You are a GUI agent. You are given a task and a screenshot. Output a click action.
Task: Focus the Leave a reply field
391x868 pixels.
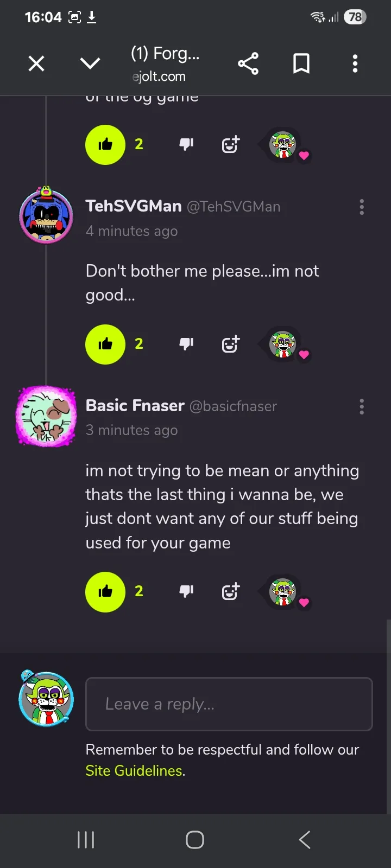[229, 704]
